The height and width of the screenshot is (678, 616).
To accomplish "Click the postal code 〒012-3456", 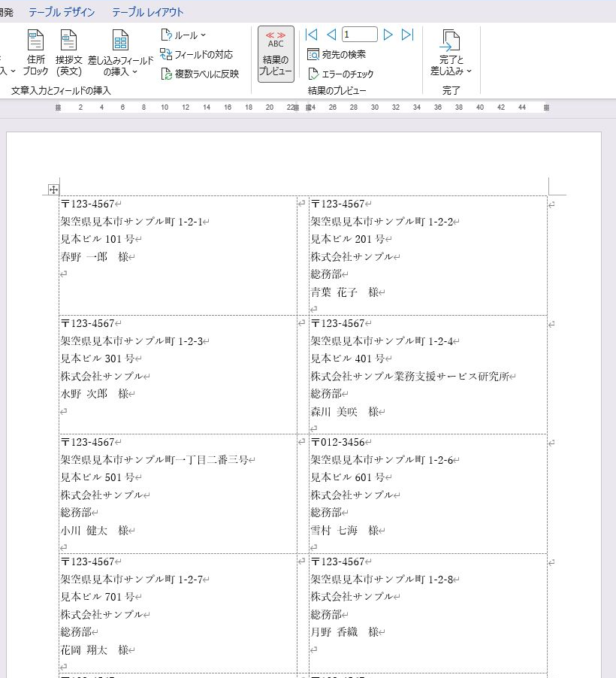I will pyautogui.click(x=338, y=442).
